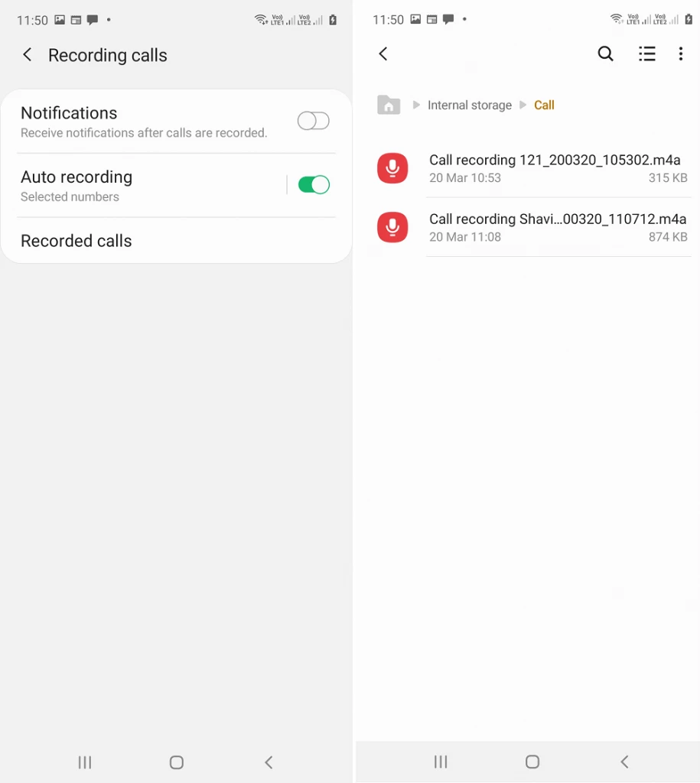This screenshot has height=783, width=700.
Task: Open the three-dot more options menu
Action: coord(681,54)
